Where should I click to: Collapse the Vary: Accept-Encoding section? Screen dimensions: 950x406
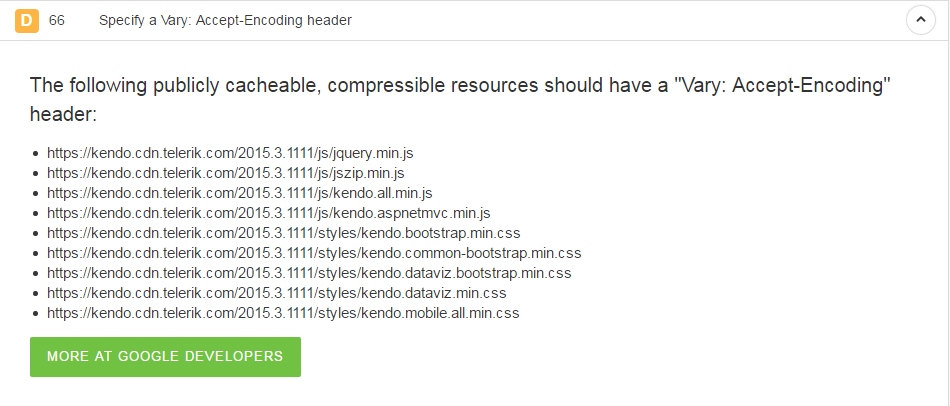click(920, 20)
